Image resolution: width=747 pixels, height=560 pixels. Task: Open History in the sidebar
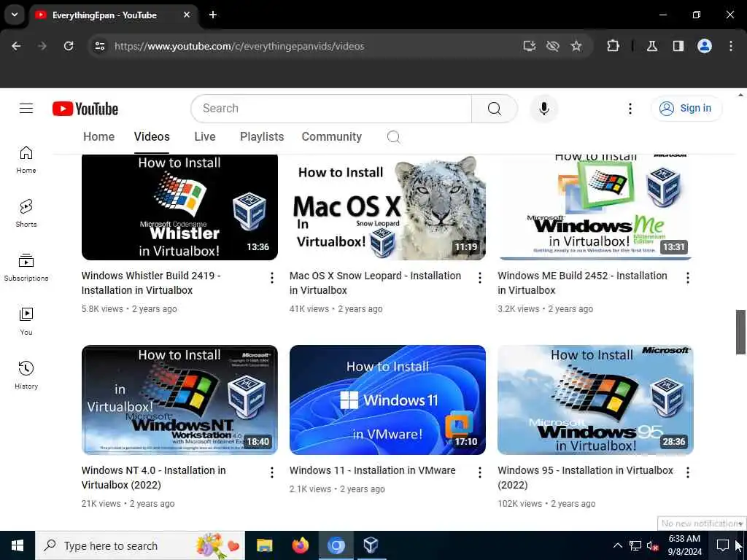click(x=26, y=376)
